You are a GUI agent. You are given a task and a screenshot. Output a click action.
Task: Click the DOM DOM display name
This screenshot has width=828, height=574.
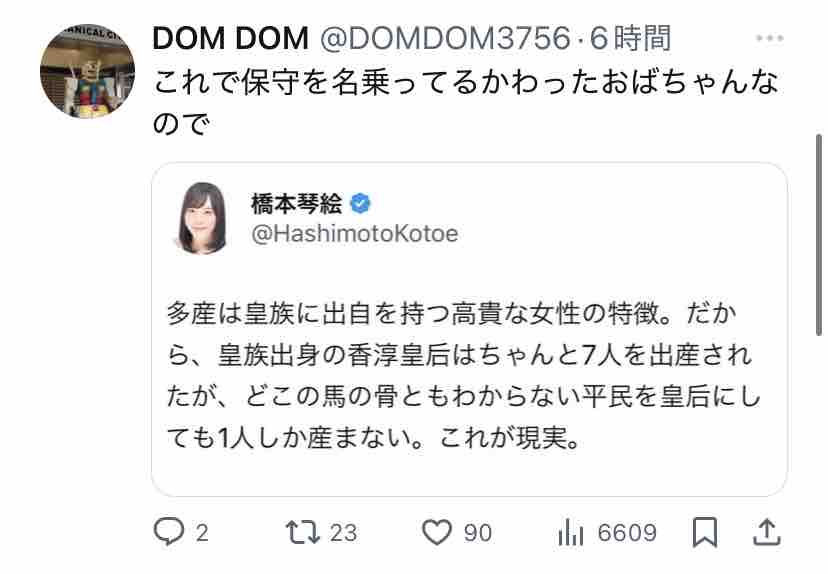(x=230, y=39)
